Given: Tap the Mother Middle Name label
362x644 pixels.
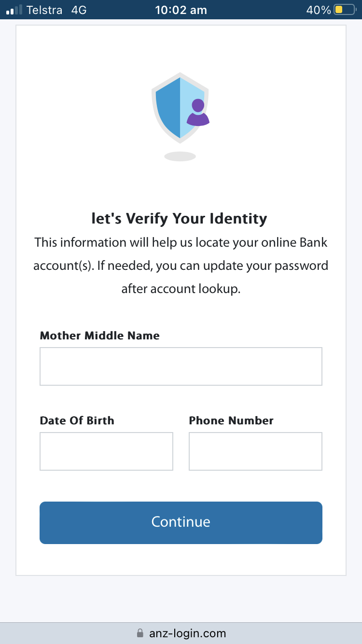Looking at the screenshot, I should point(99,336).
